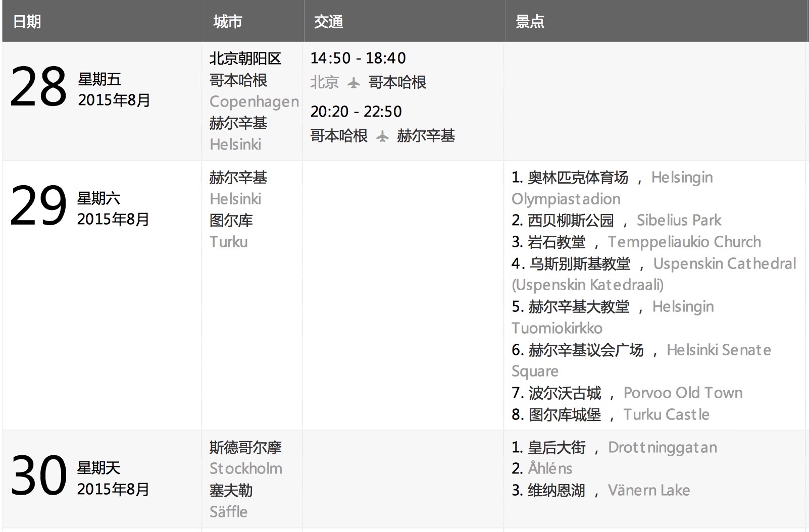Open attraction 赫尔辛基大教堂
809x532 pixels.
(x=579, y=307)
